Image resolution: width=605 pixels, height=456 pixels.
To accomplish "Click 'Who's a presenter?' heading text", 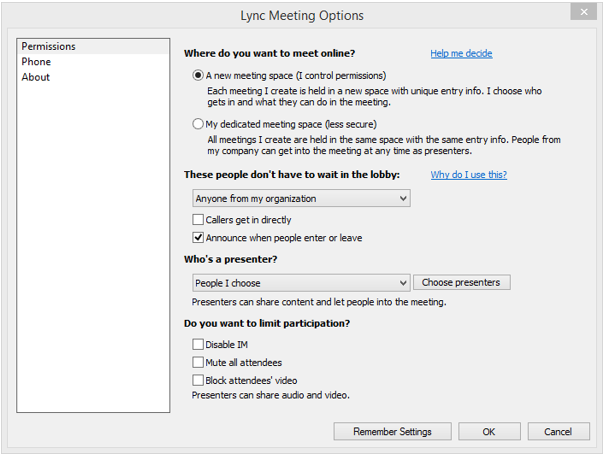I will pyautogui.click(x=230, y=259).
